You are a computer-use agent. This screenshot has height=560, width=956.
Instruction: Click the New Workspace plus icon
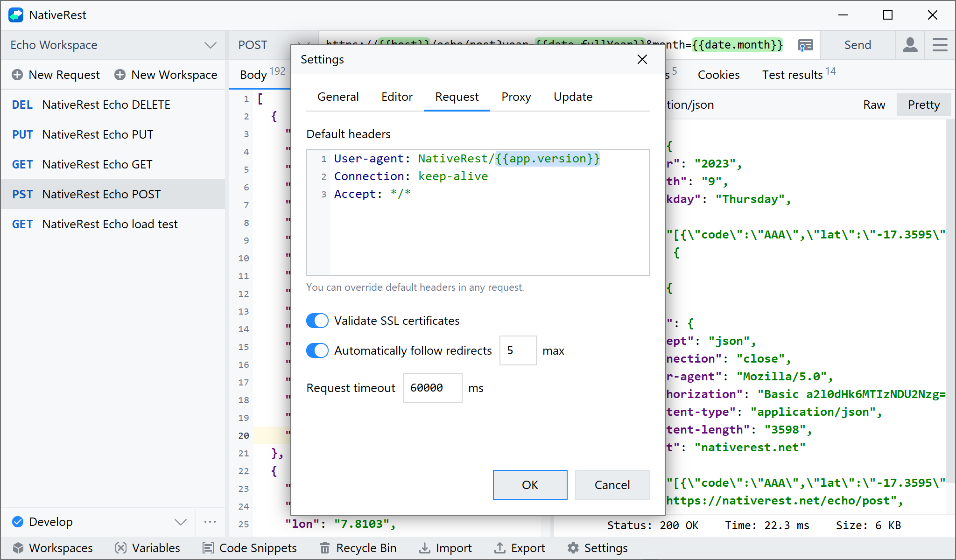coord(120,75)
